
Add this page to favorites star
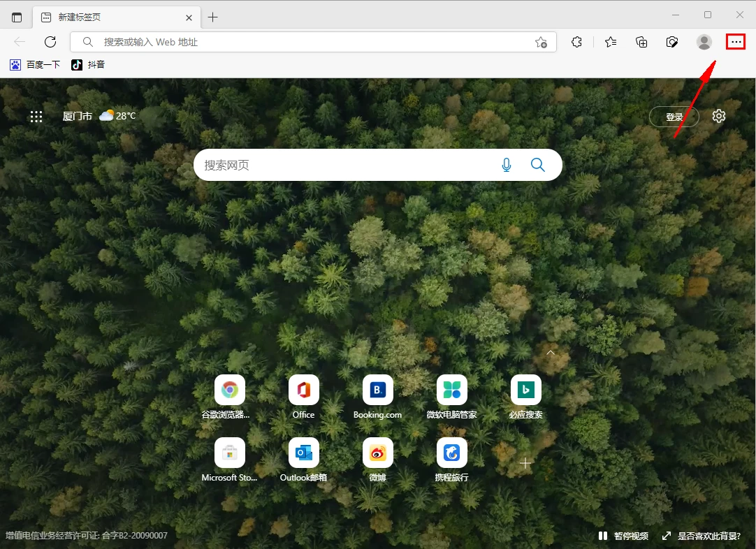click(x=541, y=43)
